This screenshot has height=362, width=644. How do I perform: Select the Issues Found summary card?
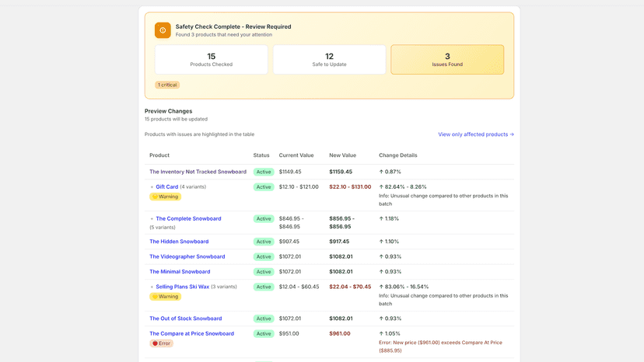pos(447,60)
